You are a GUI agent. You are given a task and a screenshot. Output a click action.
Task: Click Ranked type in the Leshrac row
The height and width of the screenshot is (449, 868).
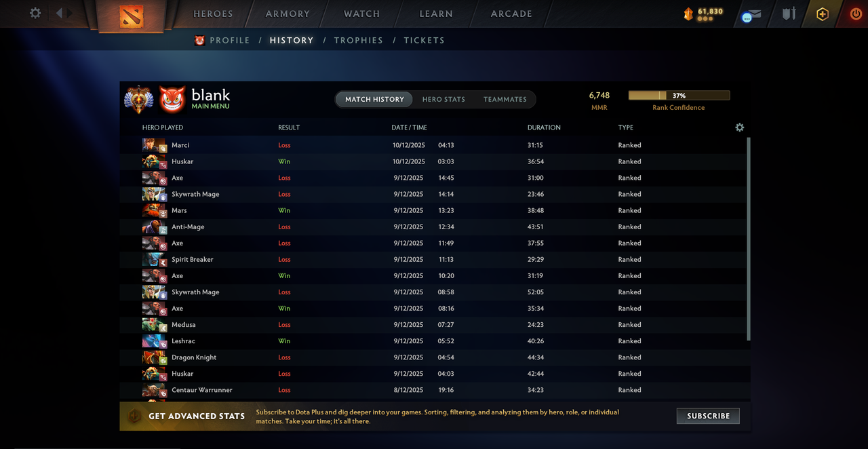629,341
